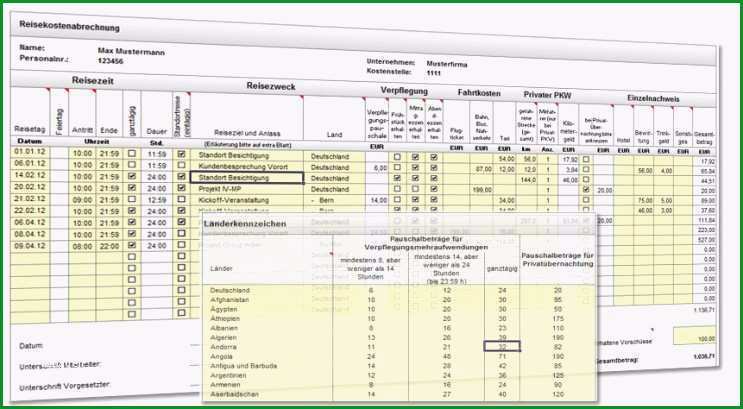
Task: Toggle Frühstück erhalten checkbox in 14.02.12 row
Action: (x=397, y=178)
